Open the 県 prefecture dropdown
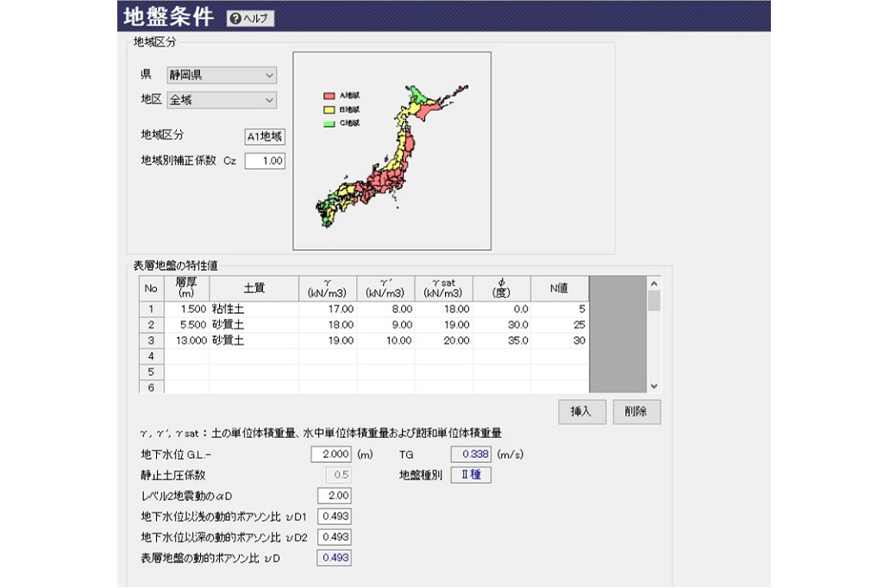The image size is (883, 588). 222,75
